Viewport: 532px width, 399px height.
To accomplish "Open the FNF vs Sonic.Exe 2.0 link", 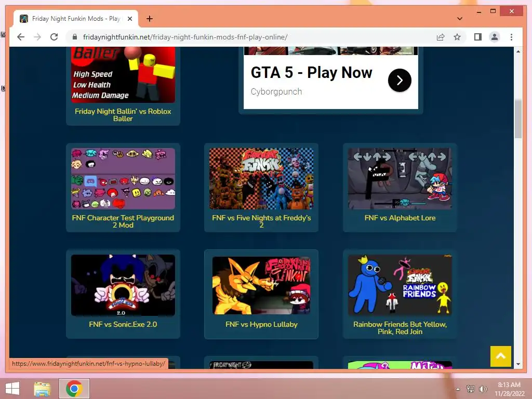I will coord(123,324).
